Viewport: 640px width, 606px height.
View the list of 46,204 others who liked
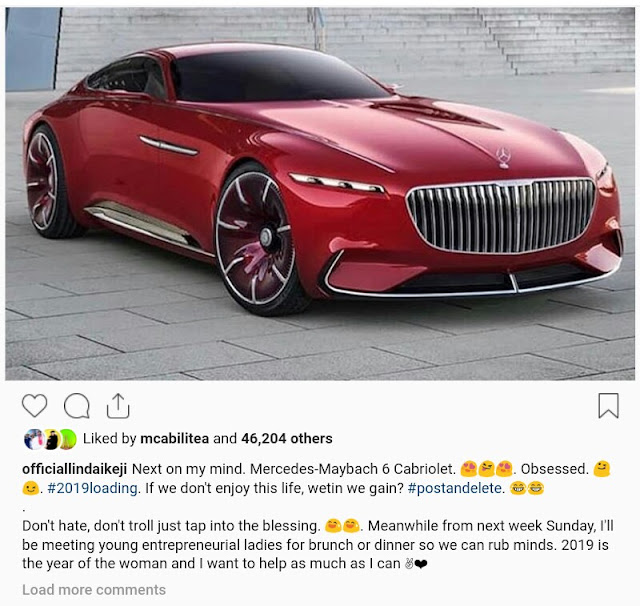[287, 439]
